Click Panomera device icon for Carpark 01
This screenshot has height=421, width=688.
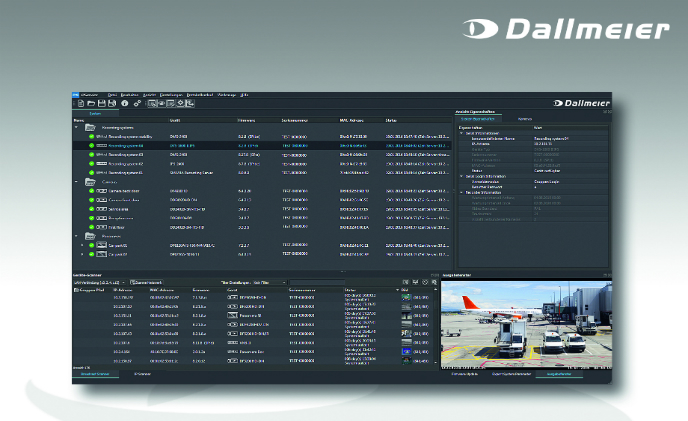point(101,254)
